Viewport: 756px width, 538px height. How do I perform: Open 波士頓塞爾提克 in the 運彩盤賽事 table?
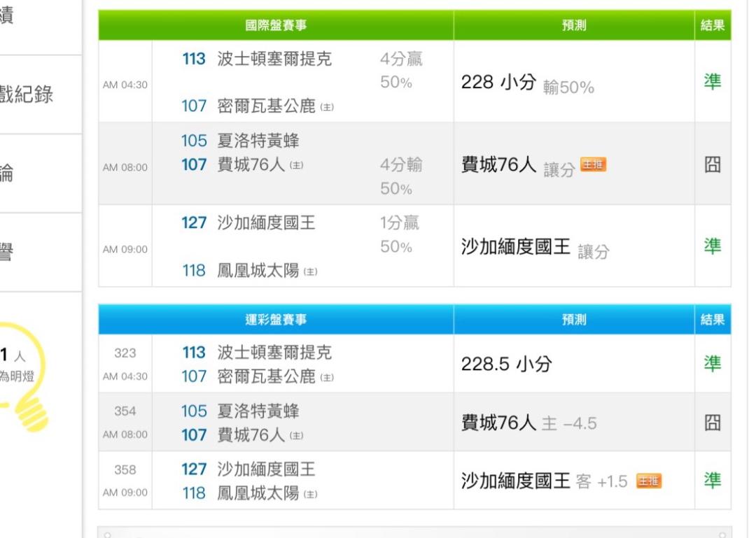pos(274,353)
